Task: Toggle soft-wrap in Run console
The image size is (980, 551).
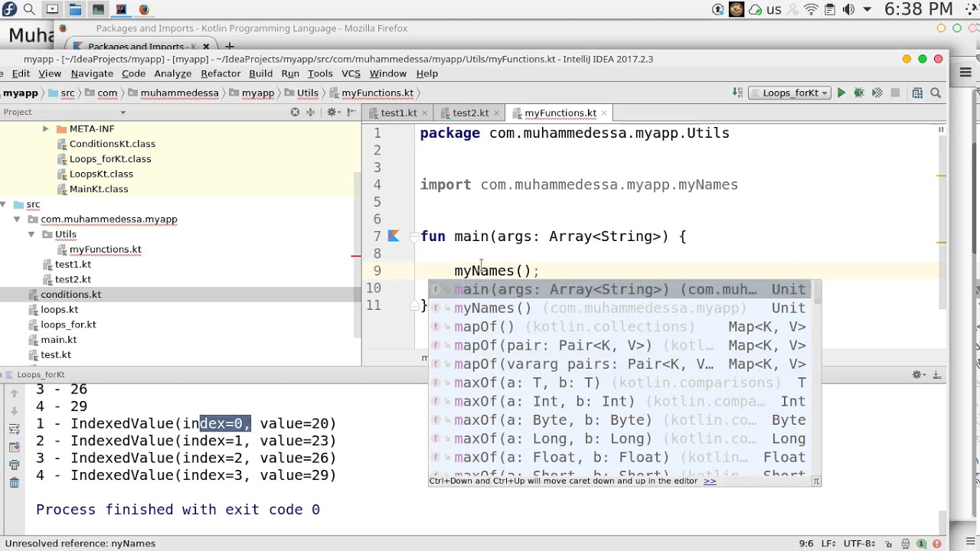Action: [x=14, y=430]
